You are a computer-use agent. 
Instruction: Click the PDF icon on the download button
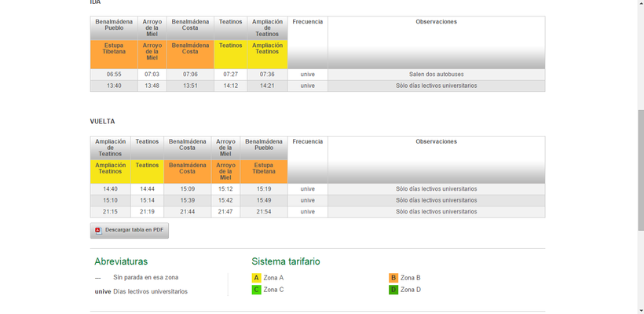[98, 230]
